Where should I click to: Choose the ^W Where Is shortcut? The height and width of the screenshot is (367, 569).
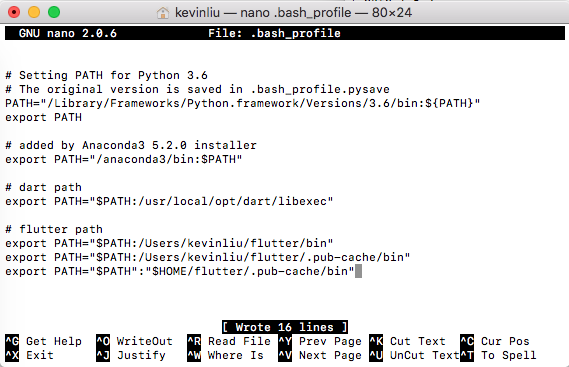click(225, 355)
